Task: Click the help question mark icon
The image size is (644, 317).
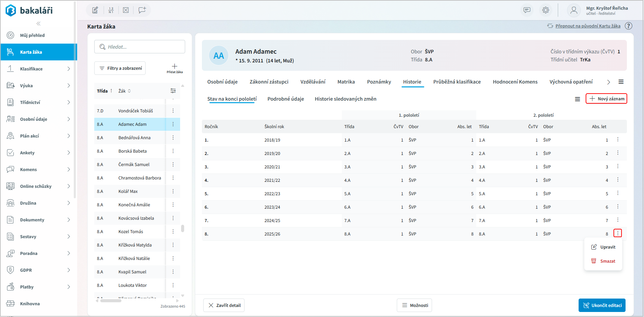Action: (629, 26)
